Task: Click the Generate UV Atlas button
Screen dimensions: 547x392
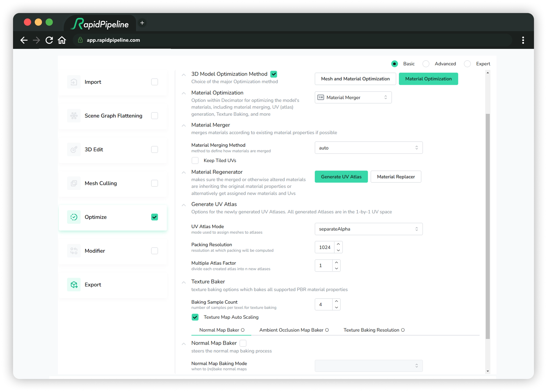Action: (341, 177)
